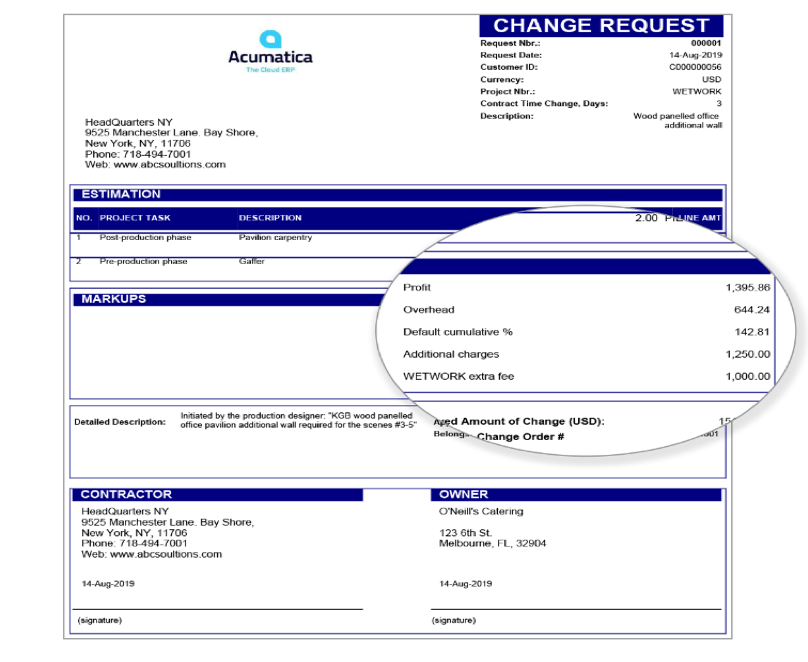The width and height of the screenshot is (808, 662).
Task: Click the Default cumulative % label
Action: tap(458, 332)
